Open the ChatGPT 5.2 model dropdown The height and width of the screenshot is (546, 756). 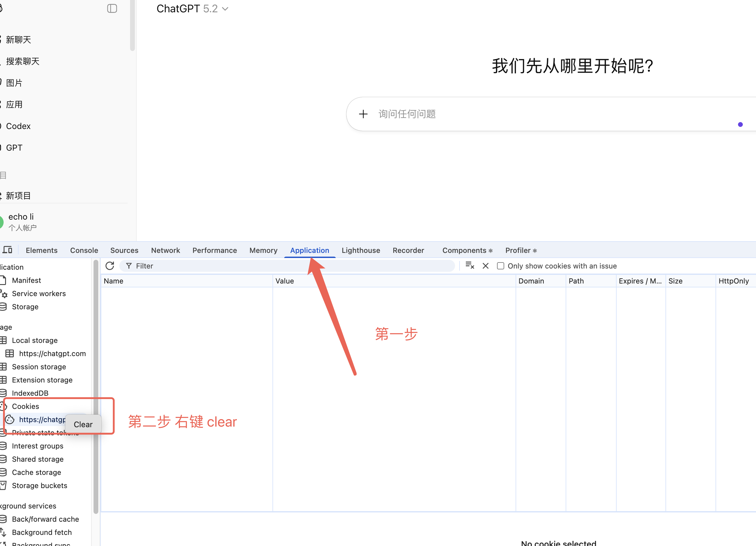tap(192, 9)
